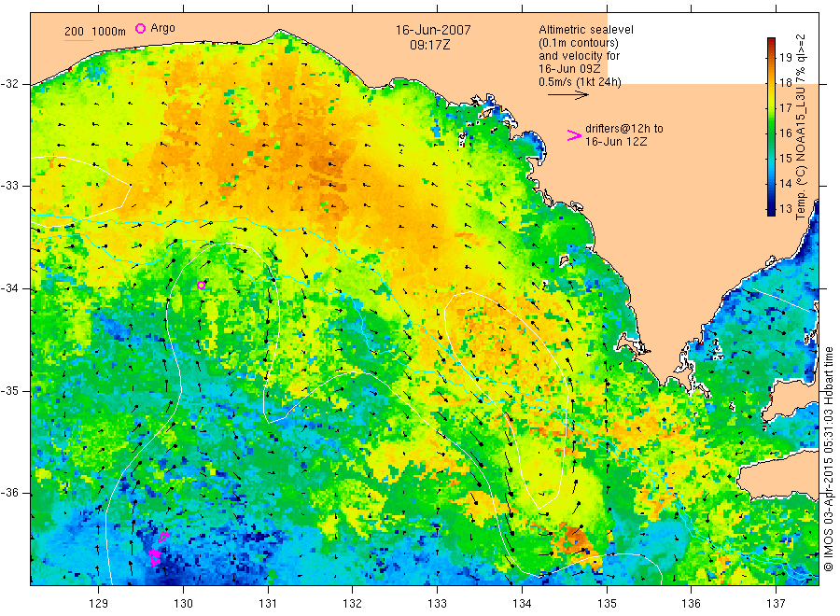
Task: Click the Argo float marker near 130E 34S
Action: click(x=201, y=285)
